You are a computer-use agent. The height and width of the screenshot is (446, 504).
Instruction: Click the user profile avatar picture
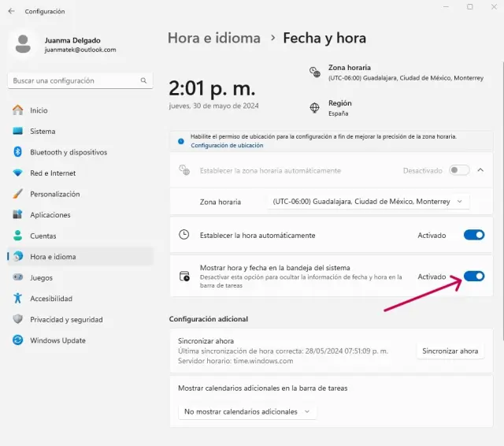(x=24, y=44)
